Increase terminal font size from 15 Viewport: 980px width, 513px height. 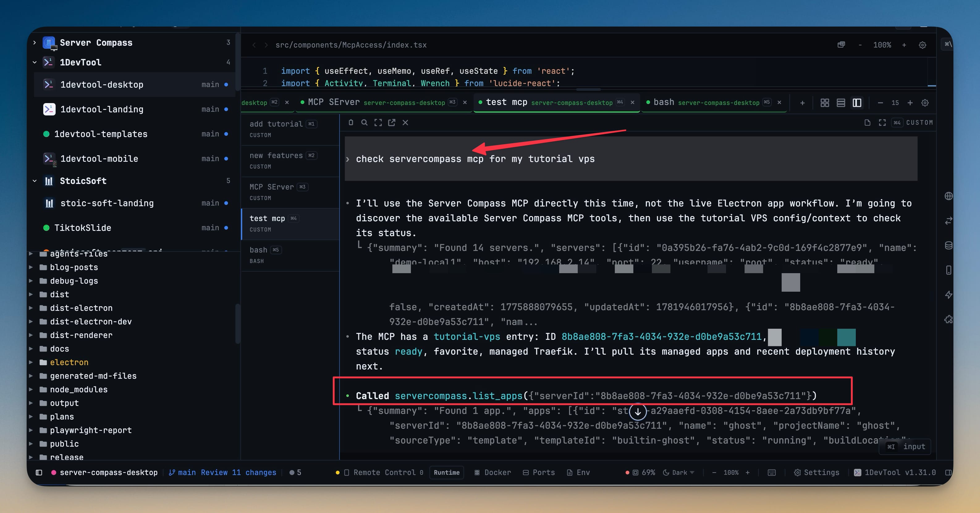[910, 103]
